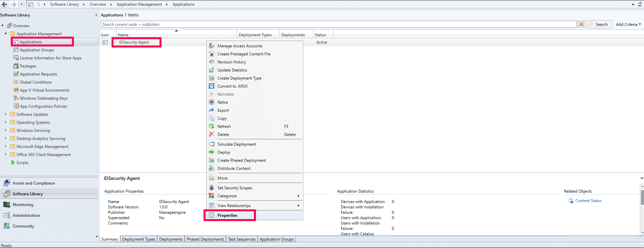
Task: Click the Update Statistics icon
Action: tap(212, 70)
